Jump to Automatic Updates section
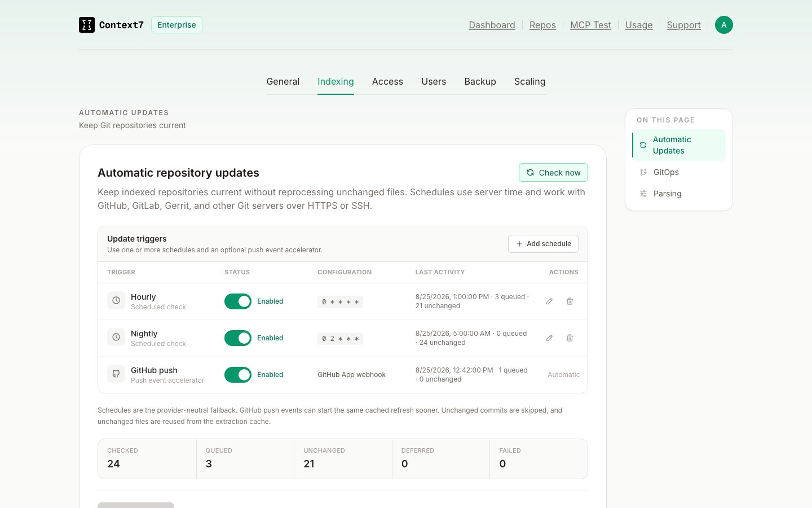The image size is (812, 508). point(679,145)
